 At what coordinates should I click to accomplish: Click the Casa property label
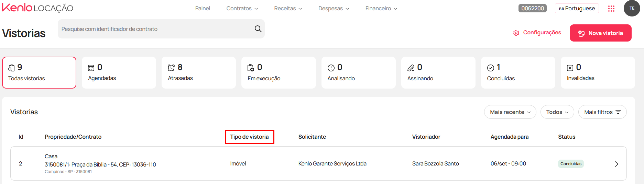pos(51,156)
